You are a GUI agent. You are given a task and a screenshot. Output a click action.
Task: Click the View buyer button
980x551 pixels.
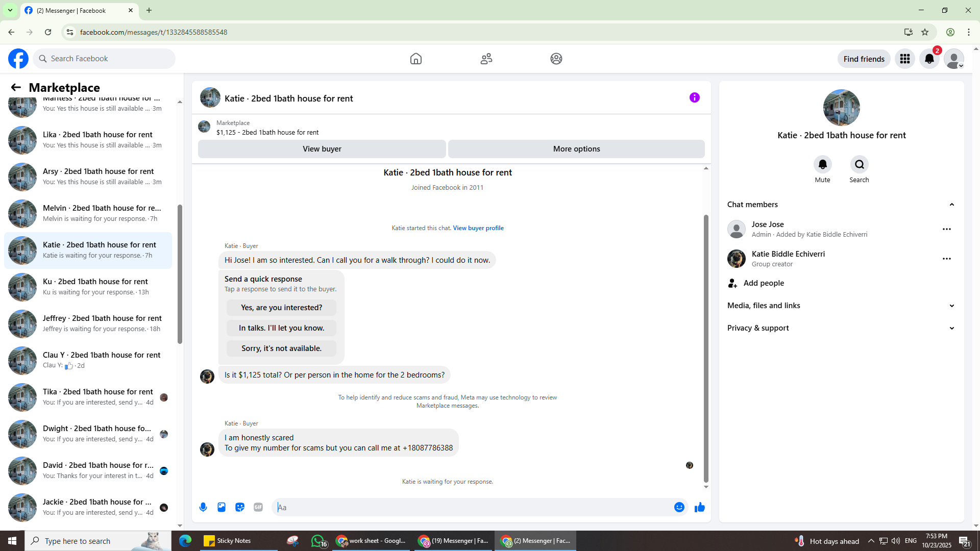click(322, 149)
